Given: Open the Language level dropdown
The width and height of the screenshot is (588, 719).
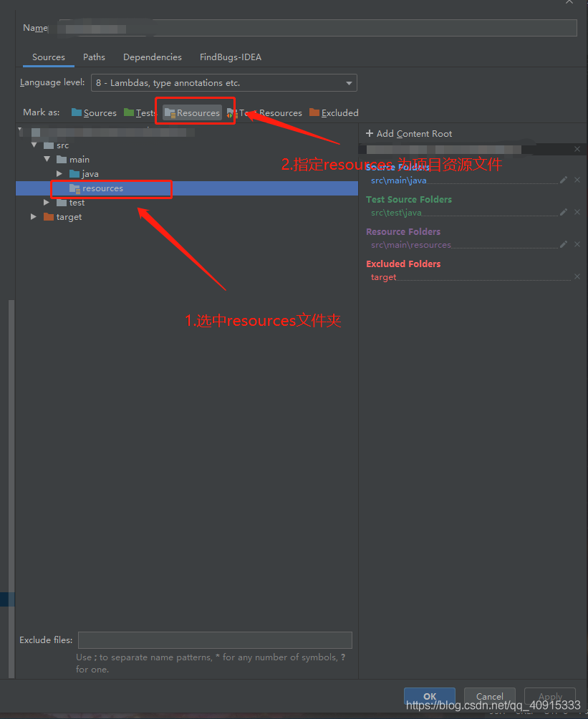Looking at the screenshot, I should [x=349, y=82].
